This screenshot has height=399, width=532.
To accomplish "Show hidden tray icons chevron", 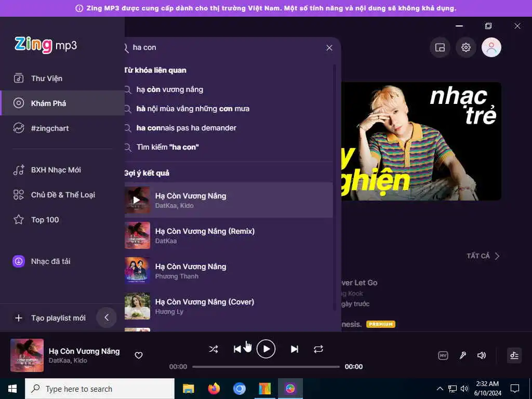I will click(x=440, y=389).
